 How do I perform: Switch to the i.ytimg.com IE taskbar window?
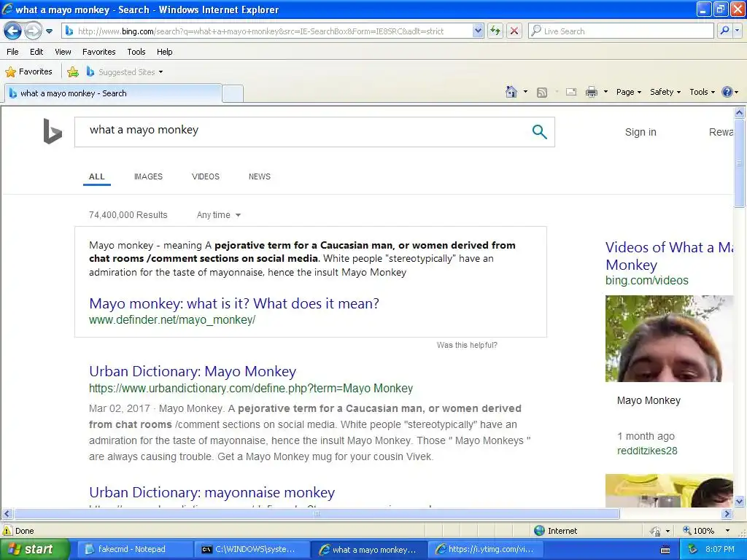click(x=486, y=550)
